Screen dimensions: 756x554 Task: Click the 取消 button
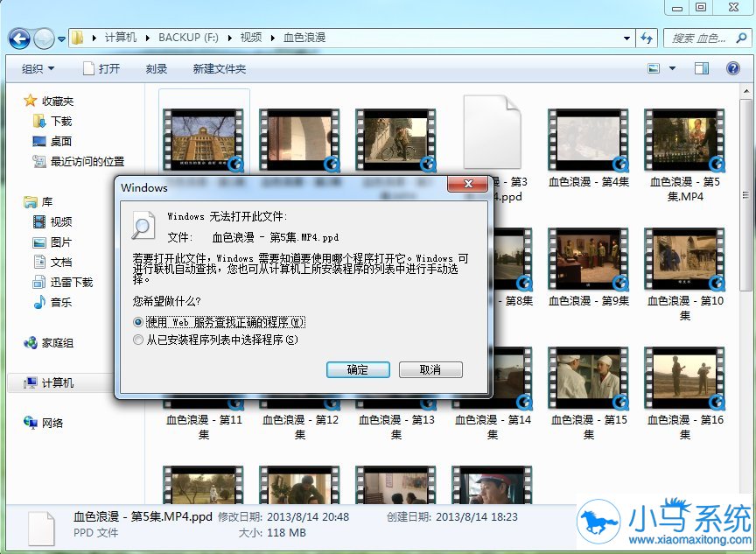[430, 370]
